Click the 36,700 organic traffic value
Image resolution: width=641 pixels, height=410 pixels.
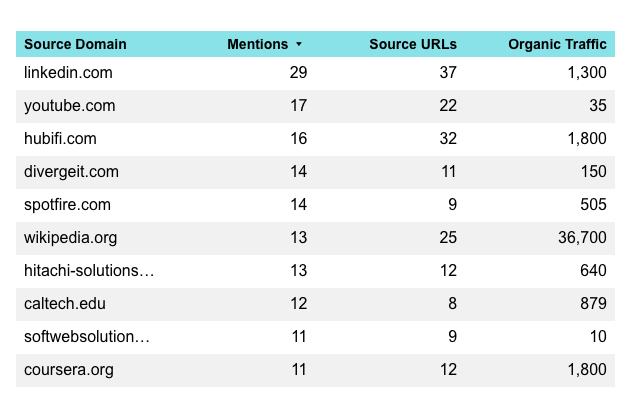pos(581,238)
